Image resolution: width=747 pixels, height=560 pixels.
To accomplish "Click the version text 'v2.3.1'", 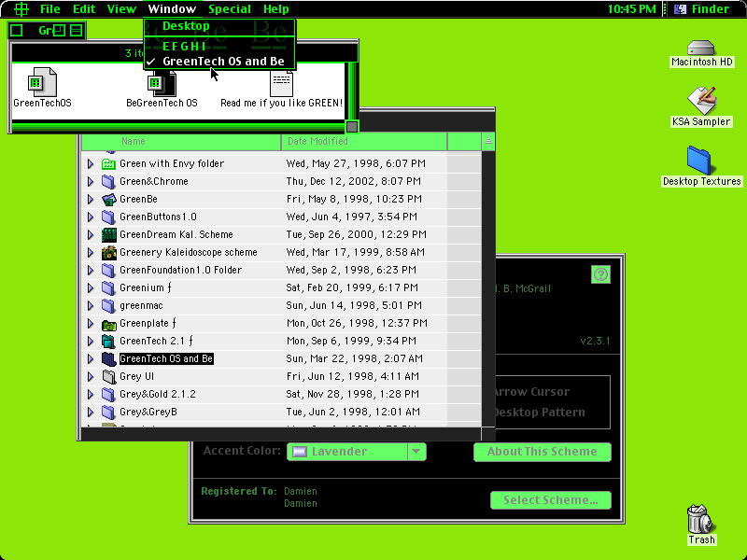I will (595, 341).
